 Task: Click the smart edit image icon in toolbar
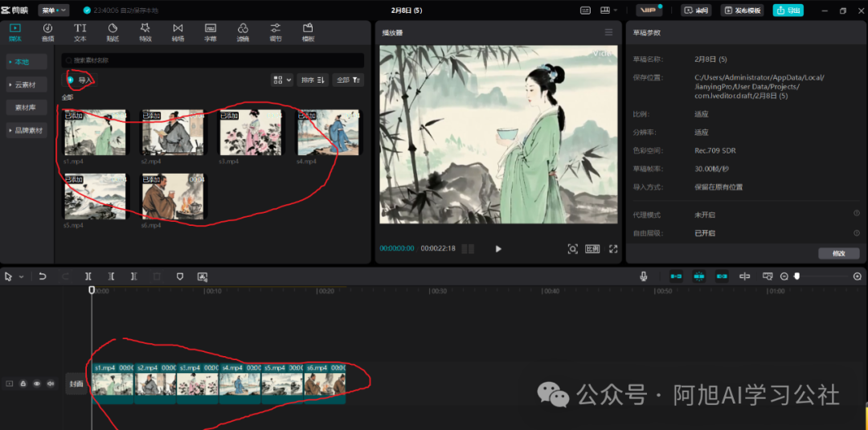pos(203,276)
